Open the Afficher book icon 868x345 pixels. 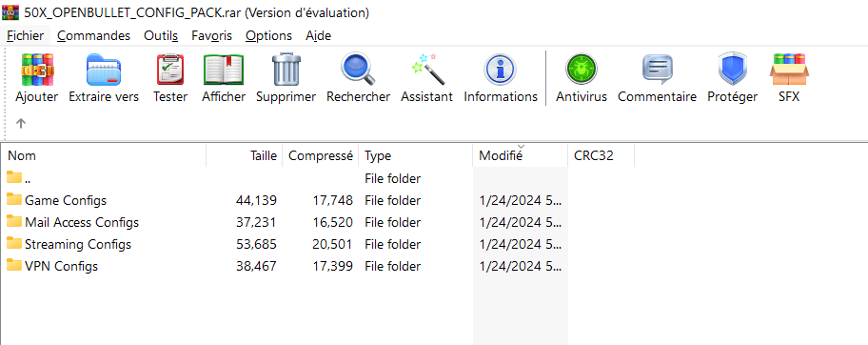(x=224, y=70)
